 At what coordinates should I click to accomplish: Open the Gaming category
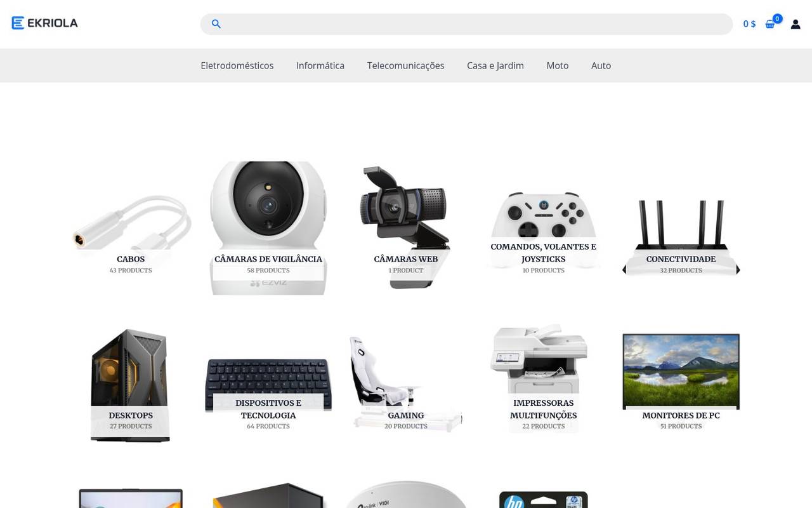tap(406, 415)
